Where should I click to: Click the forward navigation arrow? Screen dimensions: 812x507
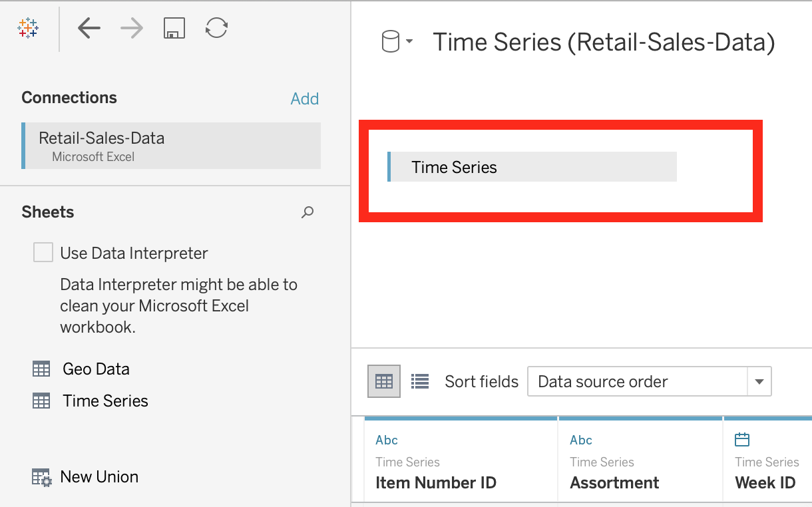click(131, 28)
